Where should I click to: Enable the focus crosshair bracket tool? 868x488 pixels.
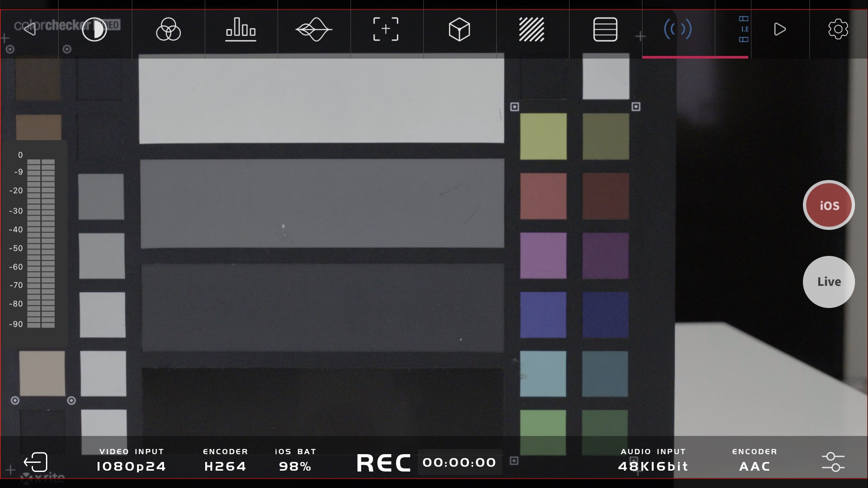(x=386, y=29)
